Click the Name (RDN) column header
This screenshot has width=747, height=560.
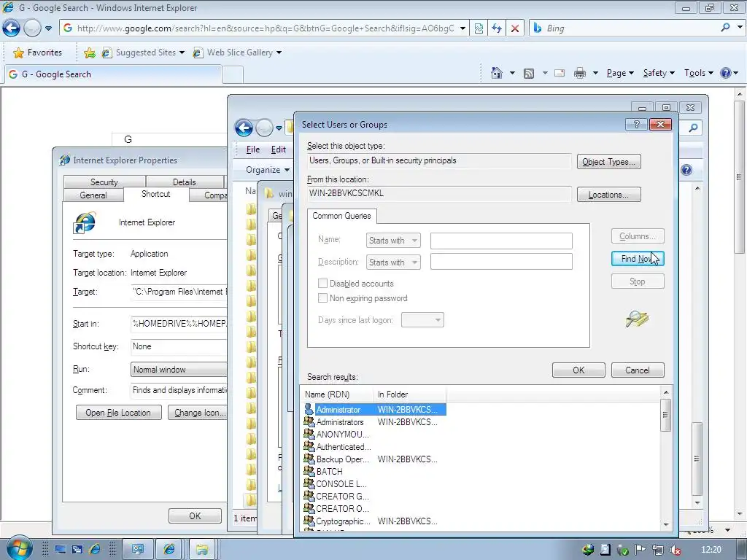pos(338,394)
